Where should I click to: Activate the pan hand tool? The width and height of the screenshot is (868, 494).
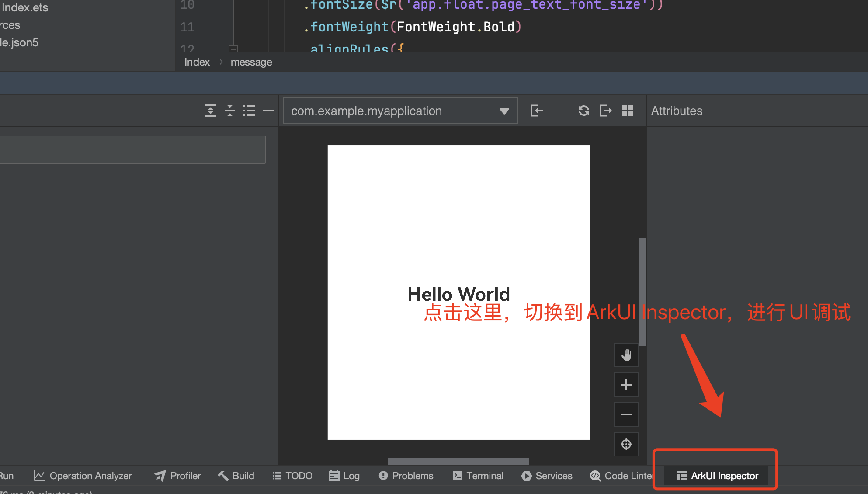click(x=626, y=355)
